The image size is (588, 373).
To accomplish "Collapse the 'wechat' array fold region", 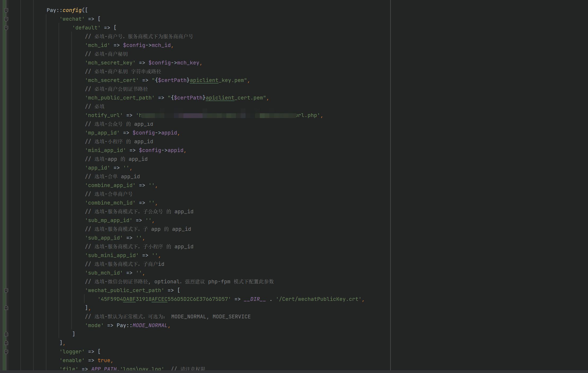I will 6,19.
